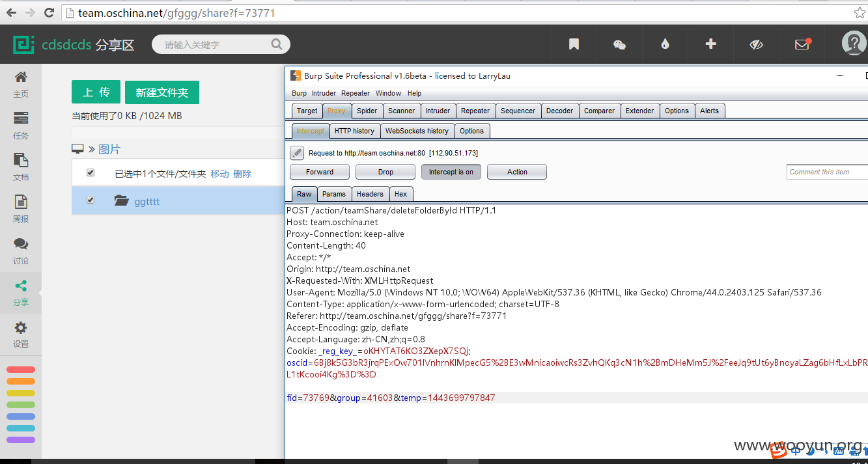The height and width of the screenshot is (464, 868).
Task: Select the green color bar in sidebar
Action: point(21,405)
